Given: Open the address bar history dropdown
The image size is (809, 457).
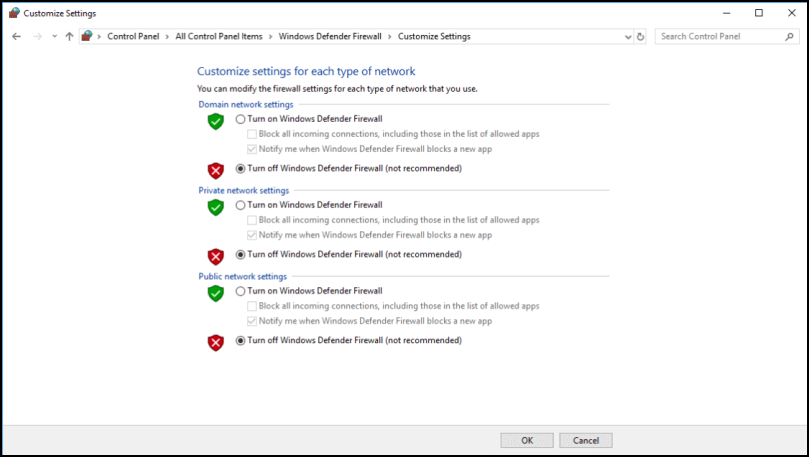Looking at the screenshot, I should click(x=628, y=37).
